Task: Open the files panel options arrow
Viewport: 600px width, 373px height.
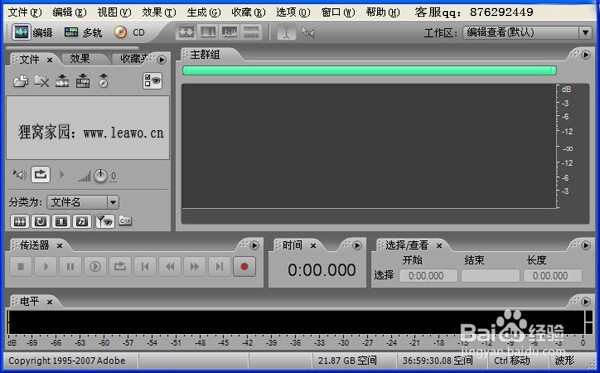Action: coord(161,60)
